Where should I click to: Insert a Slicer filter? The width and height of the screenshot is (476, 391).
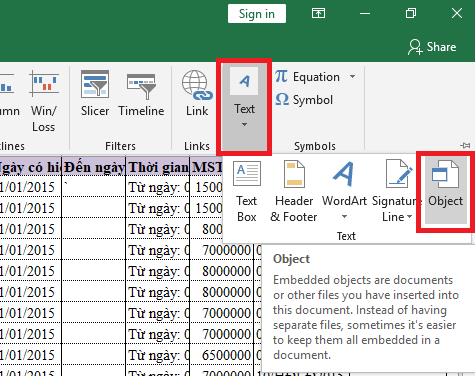(x=95, y=94)
